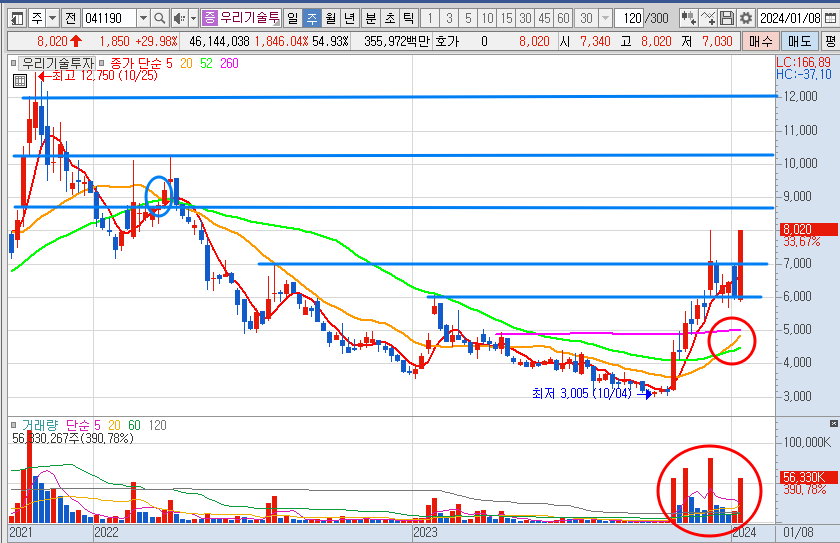Select the 일 daily period

292,19
